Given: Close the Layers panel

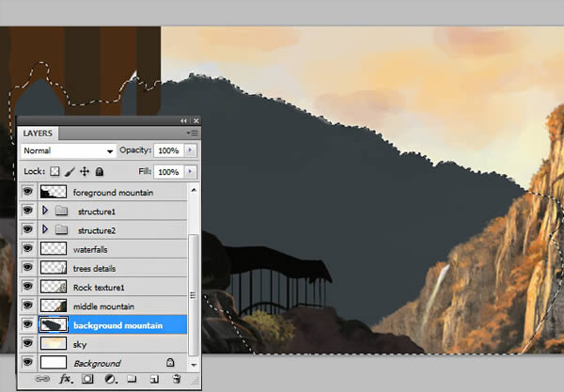Looking at the screenshot, I should pos(196,121).
